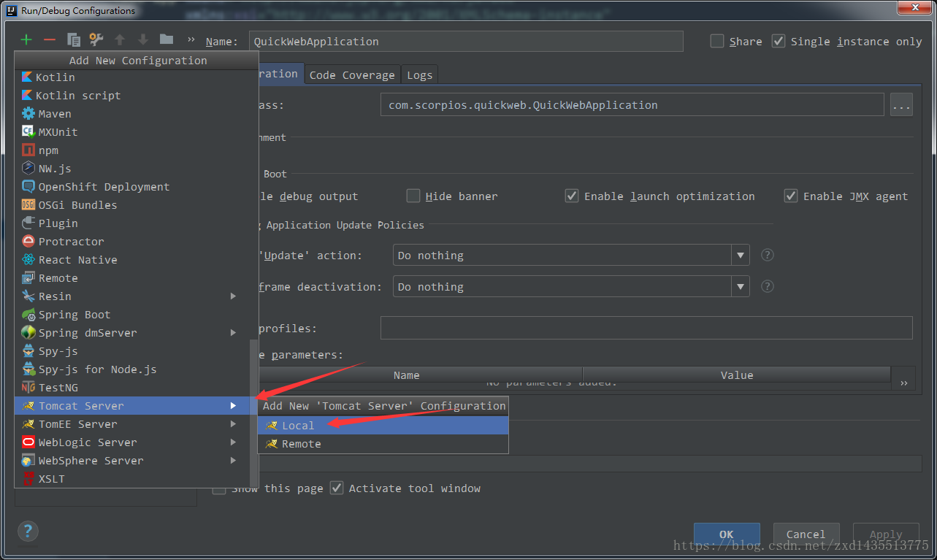Click the OK button
The height and width of the screenshot is (560, 937).
(727, 534)
